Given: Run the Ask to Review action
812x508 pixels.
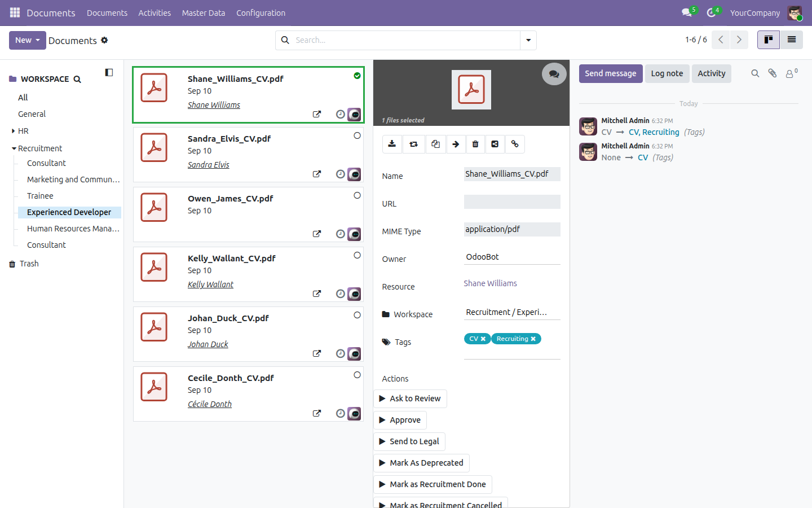Looking at the screenshot, I should point(410,398).
